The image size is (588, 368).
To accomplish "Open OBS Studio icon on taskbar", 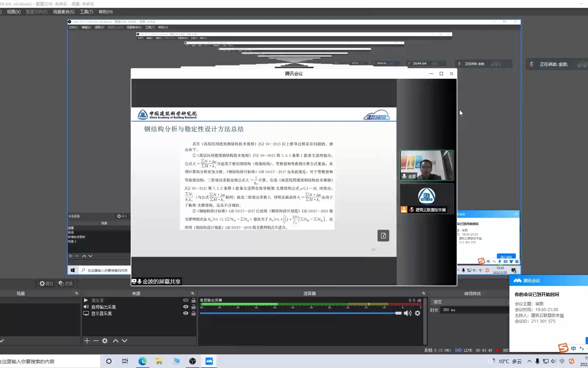I will [x=193, y=361].
